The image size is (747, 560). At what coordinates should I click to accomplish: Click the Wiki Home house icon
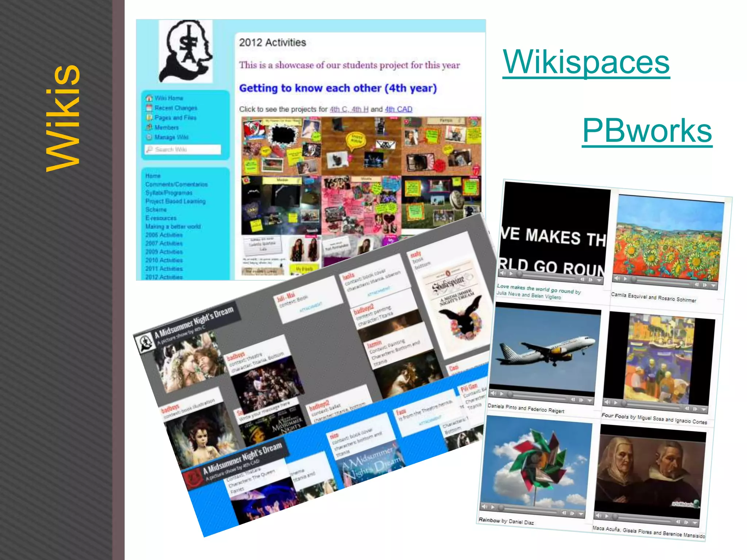point(149,98)
